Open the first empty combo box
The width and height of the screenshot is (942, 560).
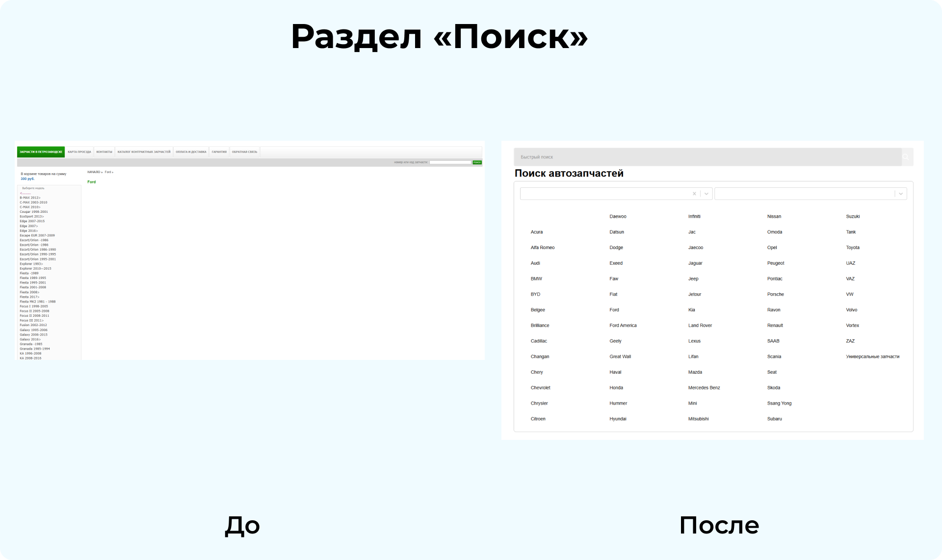click(604, 194)
